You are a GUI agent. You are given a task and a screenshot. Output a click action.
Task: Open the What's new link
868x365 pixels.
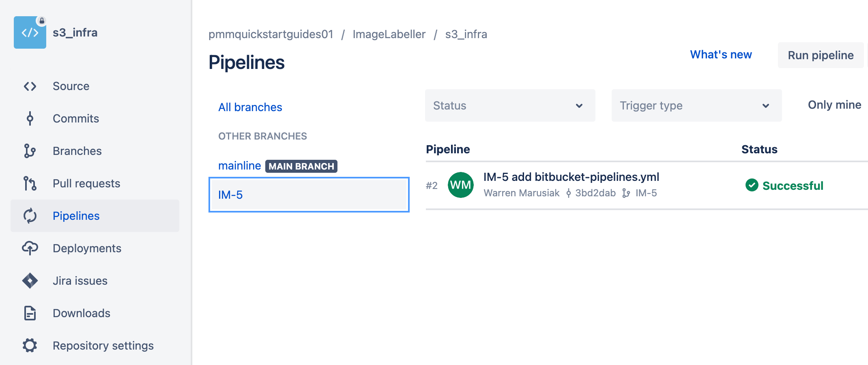(721, 54)
